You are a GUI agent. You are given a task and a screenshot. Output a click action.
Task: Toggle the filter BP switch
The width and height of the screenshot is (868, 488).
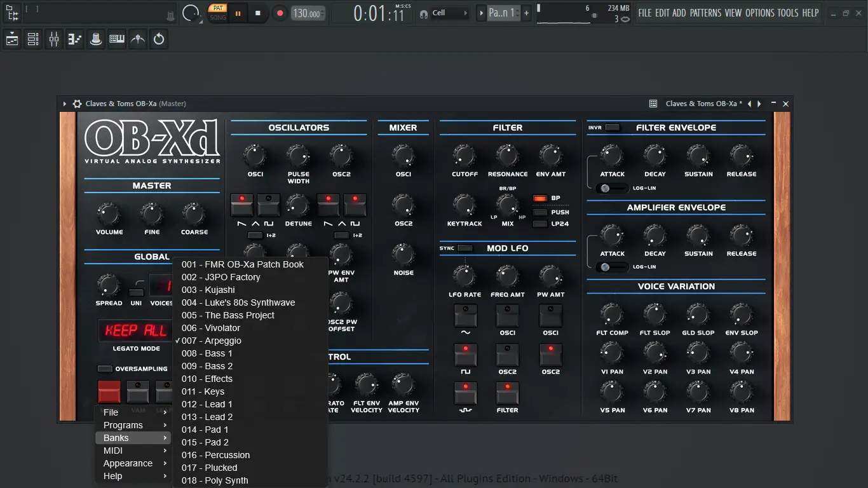[x=539, y=198]
